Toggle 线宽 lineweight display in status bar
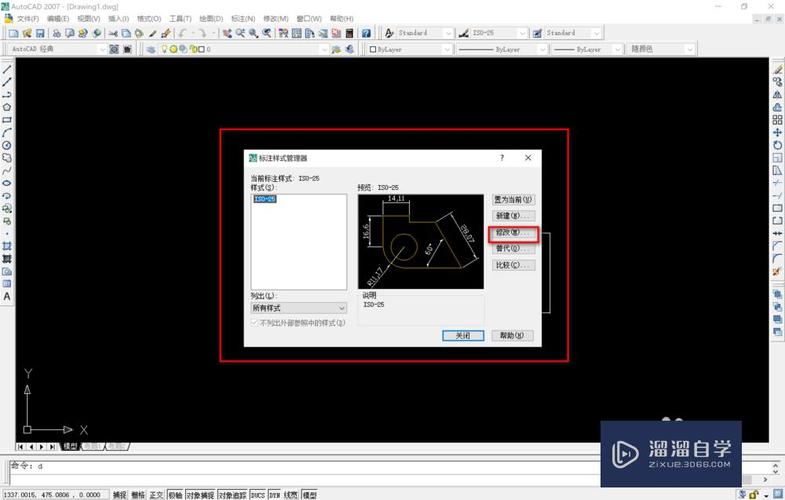The height and width of the screenshot is (500, 785). click(x=291, y=494)
